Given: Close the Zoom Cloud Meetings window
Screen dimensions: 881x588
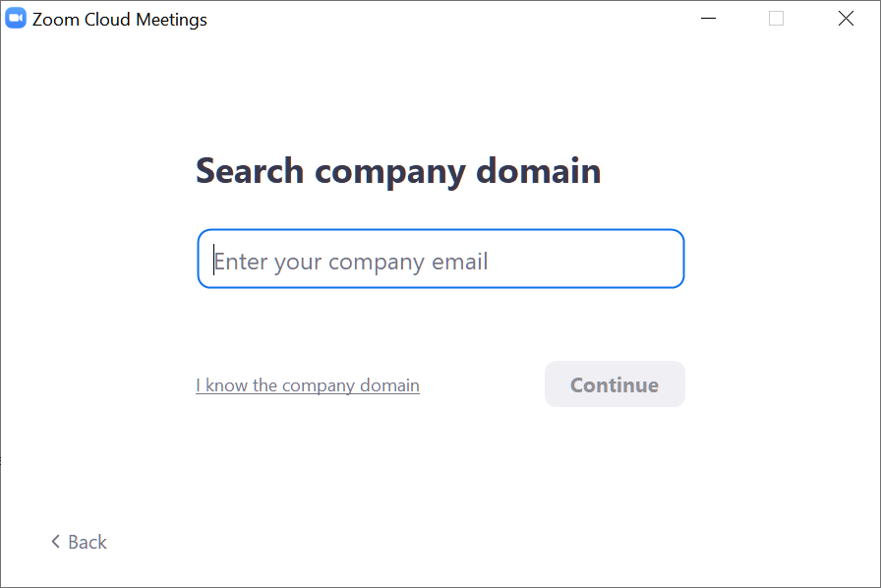Looking at the screenshot, I should click(x=846, y=19).
